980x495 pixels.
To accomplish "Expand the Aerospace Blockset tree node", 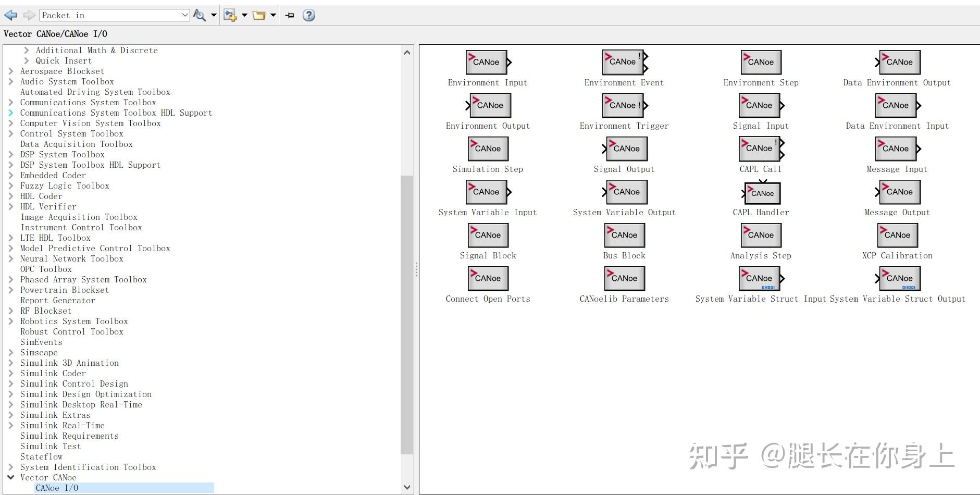I will (11, 71).
